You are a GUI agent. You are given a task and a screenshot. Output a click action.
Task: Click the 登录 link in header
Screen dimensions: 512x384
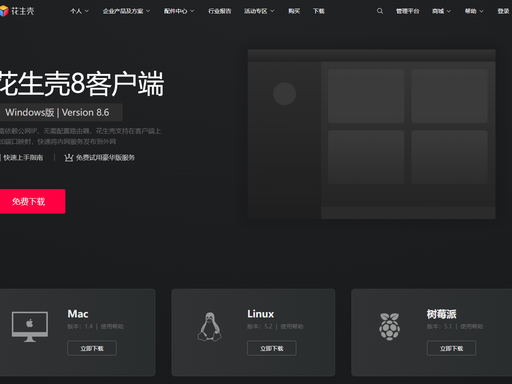click(503, 11)
